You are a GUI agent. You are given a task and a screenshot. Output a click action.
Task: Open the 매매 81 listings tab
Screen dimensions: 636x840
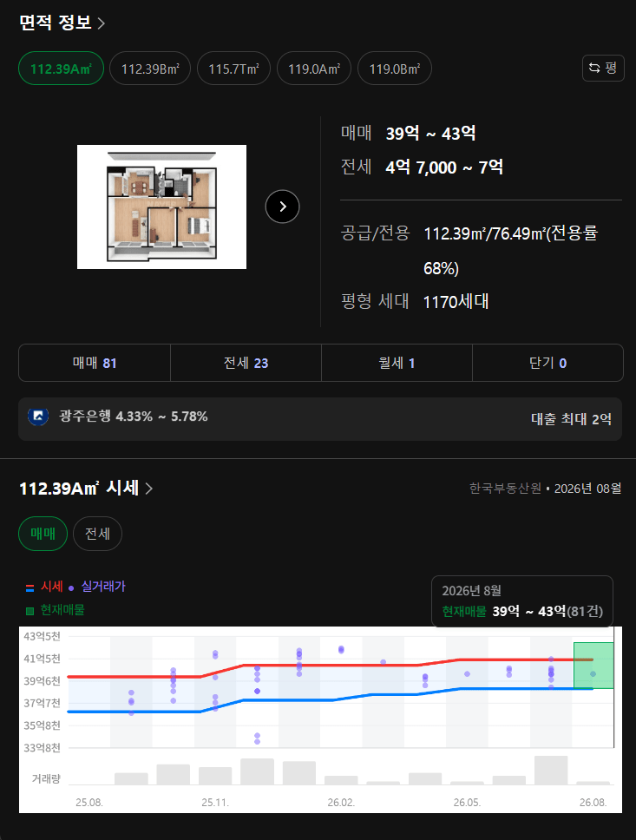point(95,363)
